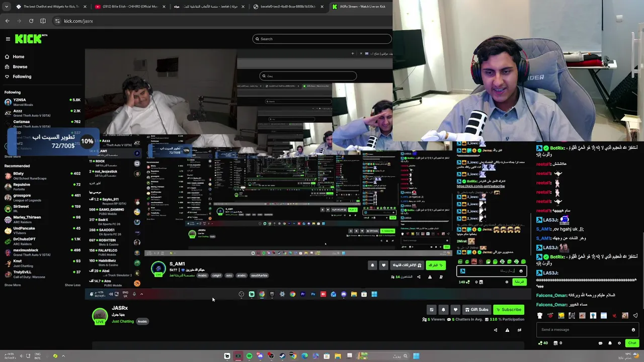Open Knut recommended channel

point(42,263)
